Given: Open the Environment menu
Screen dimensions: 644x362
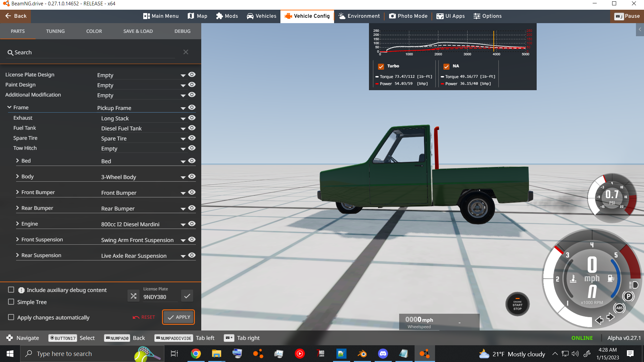Looking at the screenshot, I should (359, 16).
